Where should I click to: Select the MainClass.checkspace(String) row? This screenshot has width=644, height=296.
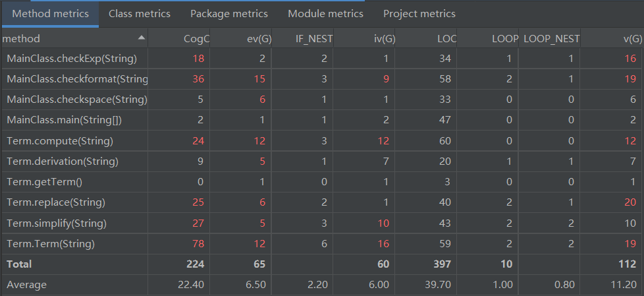pos(322,100)
